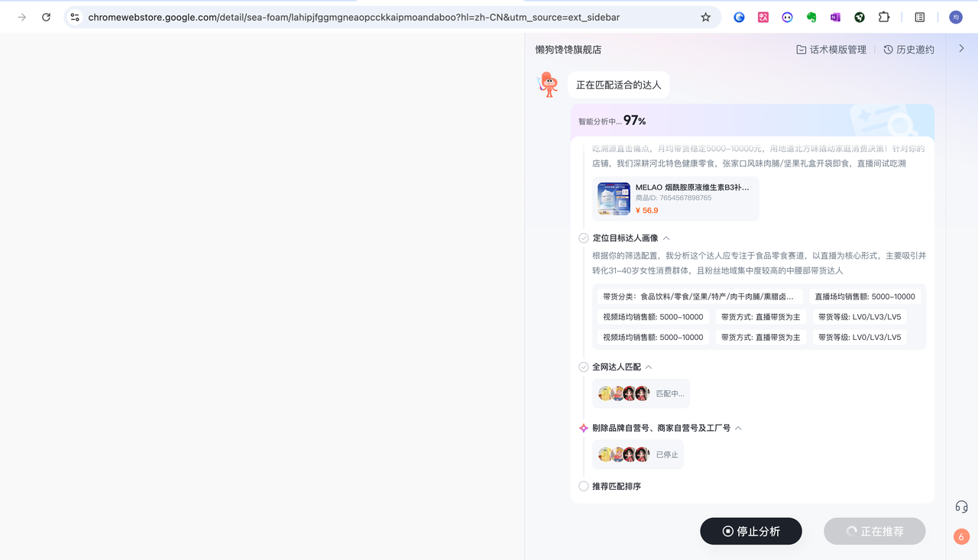
Task: Click the pink translate extension icon
Action: [763, 17]
